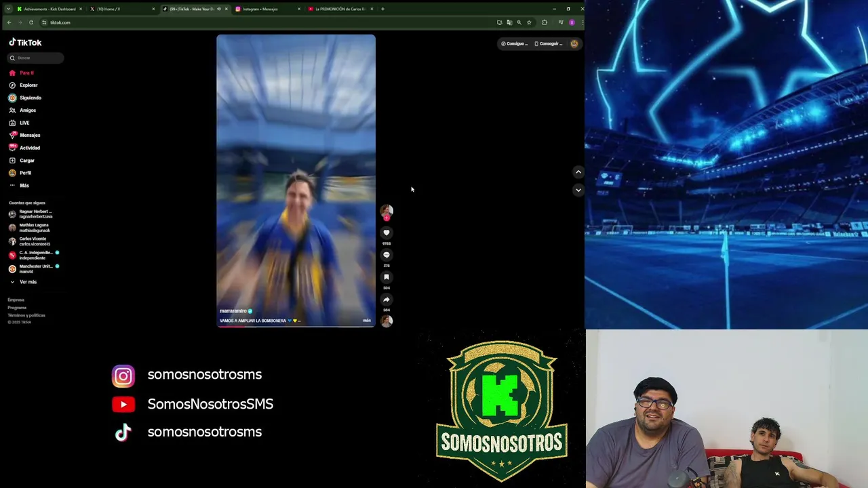
Task: Click the browser back arrow
Action: pos(9,22)
